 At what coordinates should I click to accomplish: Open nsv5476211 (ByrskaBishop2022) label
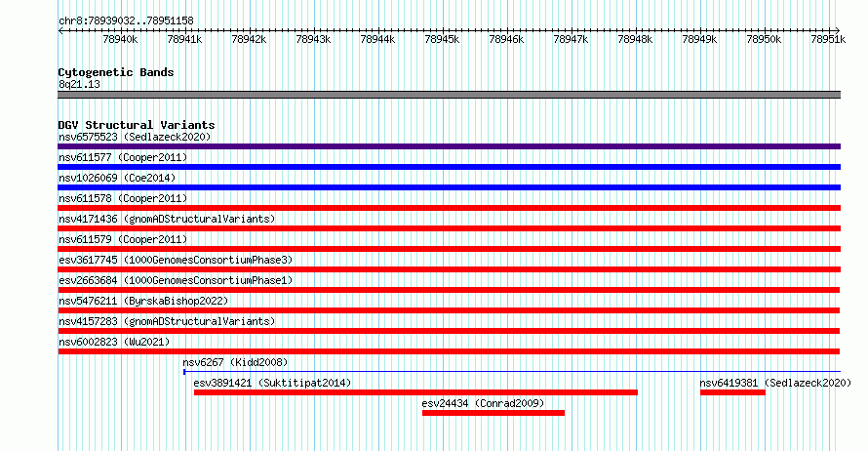pyautogui.click(x=143, y=301)
